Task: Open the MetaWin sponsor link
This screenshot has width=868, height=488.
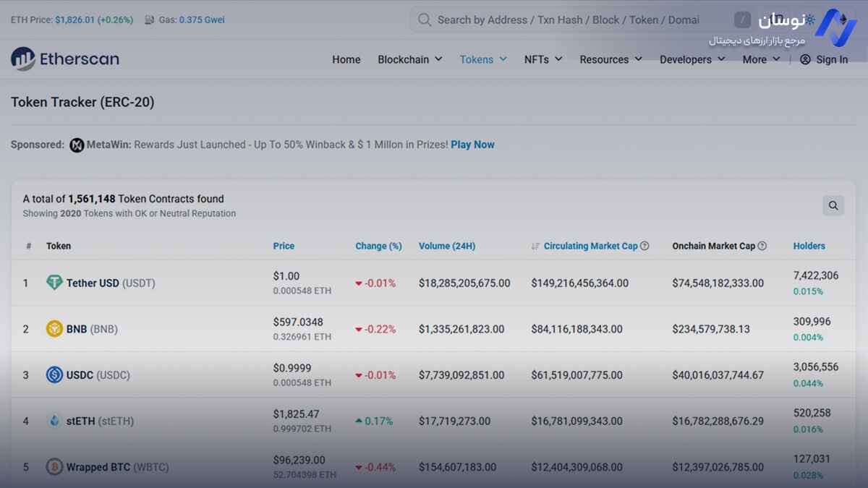Action: [x=109, y=145]
